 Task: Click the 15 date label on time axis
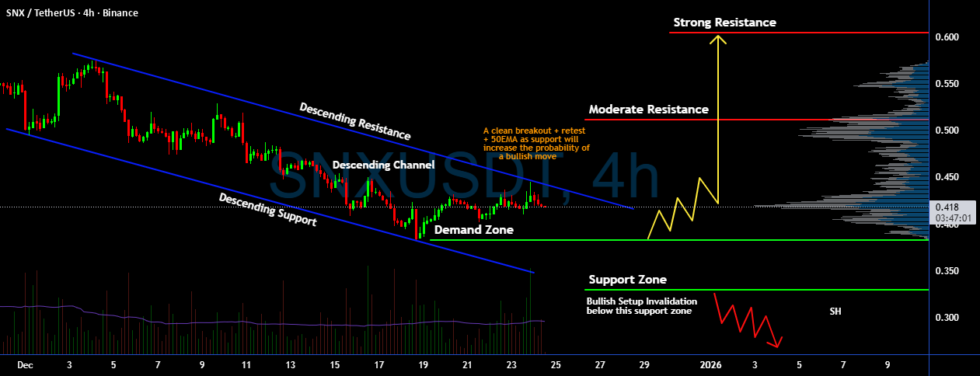[x=335, y=364]
